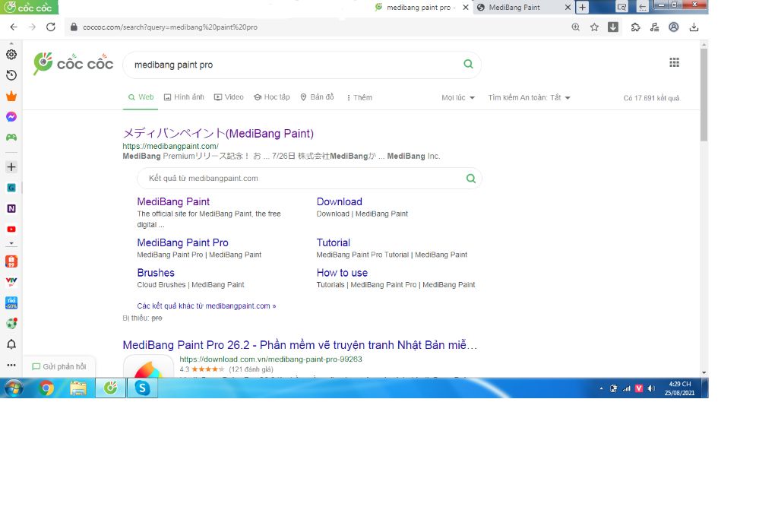Open the Cốc Cốc apps grid
778x532 pixels.
pyautogui.click(x=675, y=62)
